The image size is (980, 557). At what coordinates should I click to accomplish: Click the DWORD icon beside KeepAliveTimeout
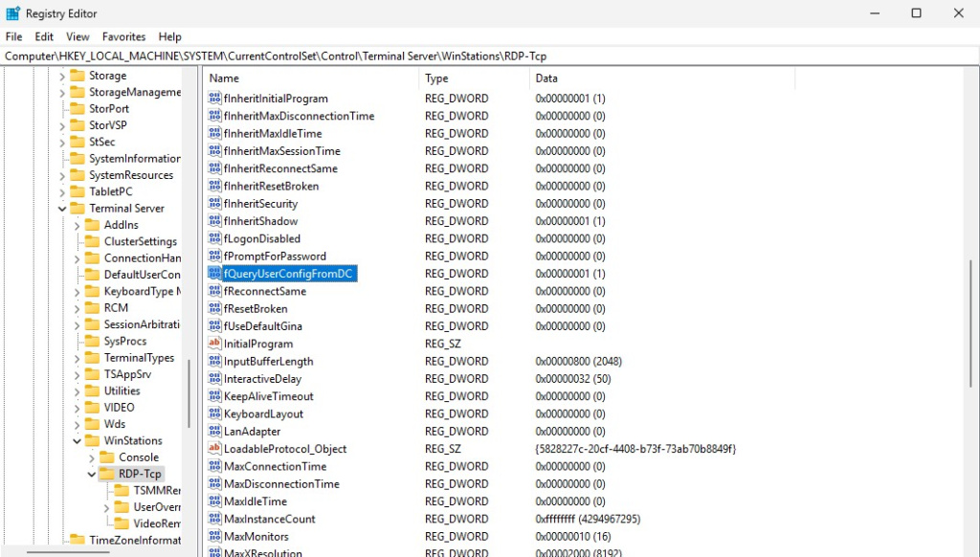point(214,396)
